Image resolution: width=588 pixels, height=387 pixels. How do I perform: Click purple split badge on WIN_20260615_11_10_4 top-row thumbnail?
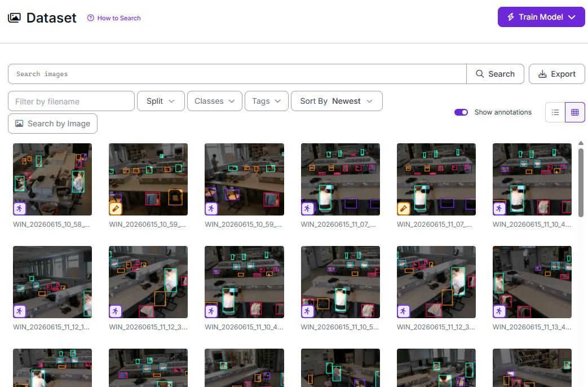pyautogui.click(x=499, y=208)
